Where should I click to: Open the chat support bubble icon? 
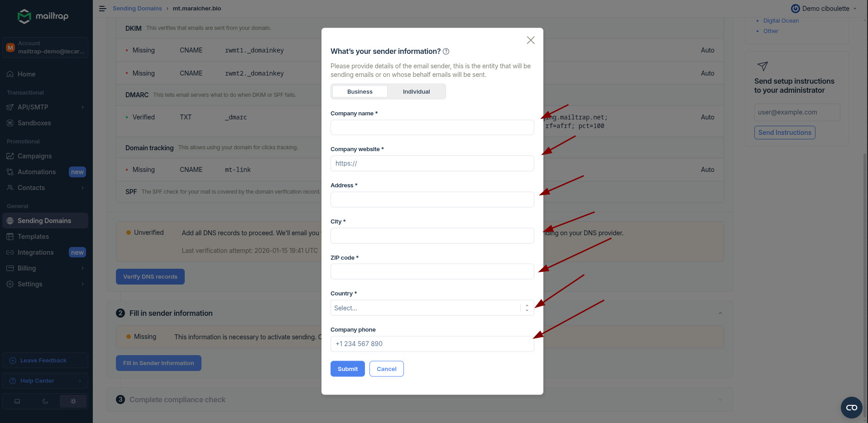pos(851,407)
